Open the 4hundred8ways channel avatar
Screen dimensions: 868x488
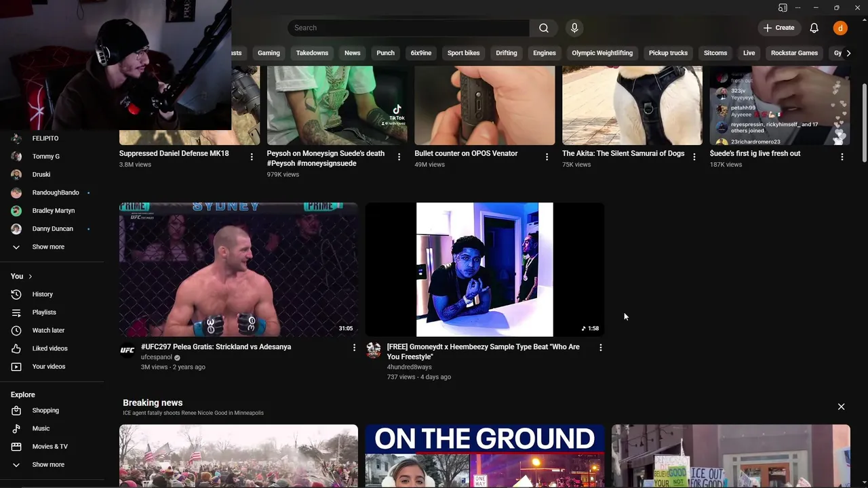[374, 350]
